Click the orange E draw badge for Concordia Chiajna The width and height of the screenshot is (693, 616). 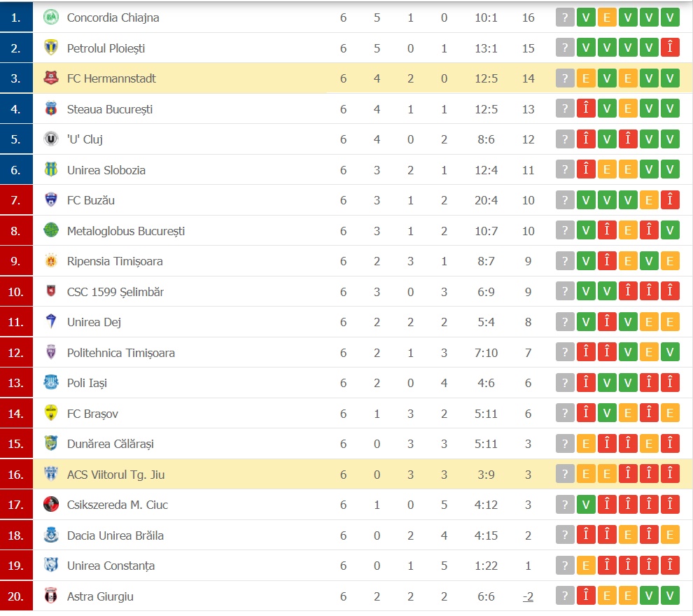click(607, 17)
